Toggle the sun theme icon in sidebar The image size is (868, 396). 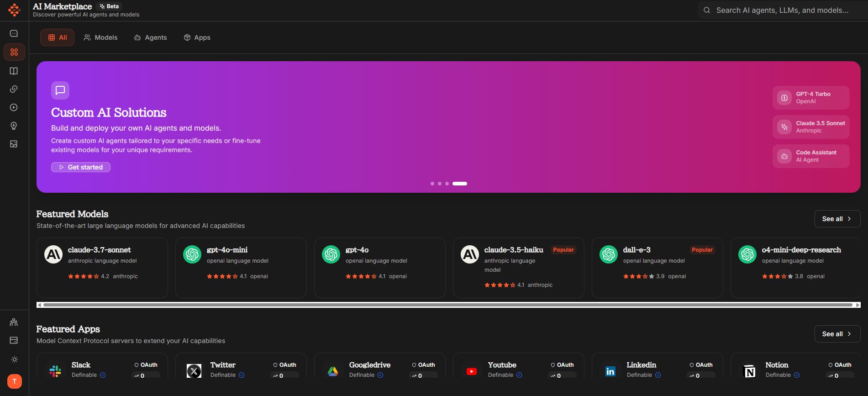pos(14,359)
